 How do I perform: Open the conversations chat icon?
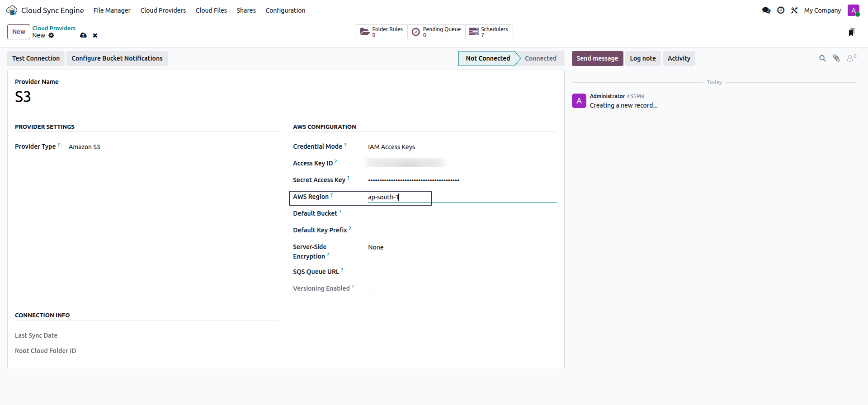click(766, 10)
